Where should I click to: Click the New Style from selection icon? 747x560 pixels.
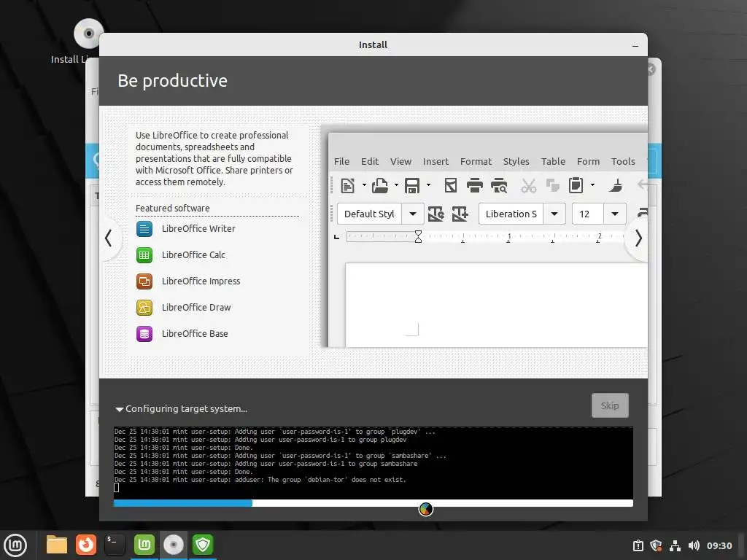click(x=460, y=214)
